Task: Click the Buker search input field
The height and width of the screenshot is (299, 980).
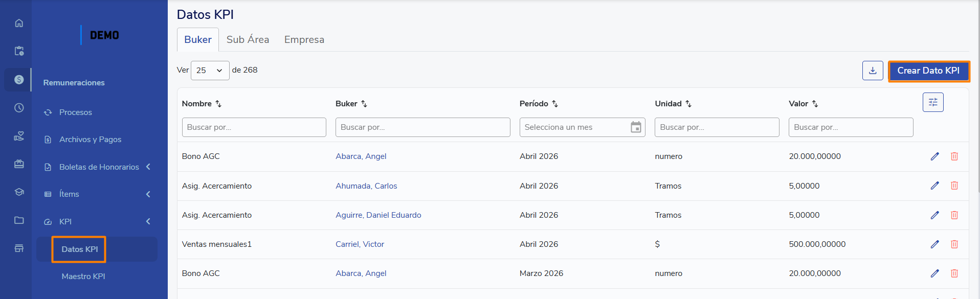Action: click(x=422, y=127)
